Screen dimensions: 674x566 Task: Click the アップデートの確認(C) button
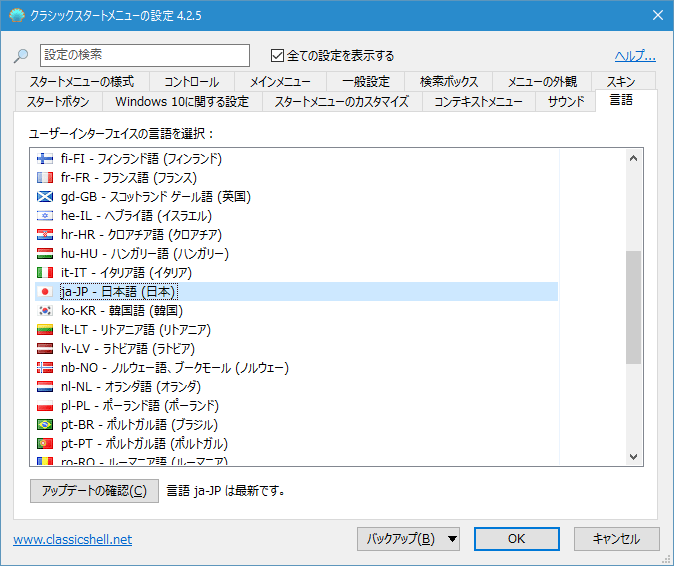[94, 491]
